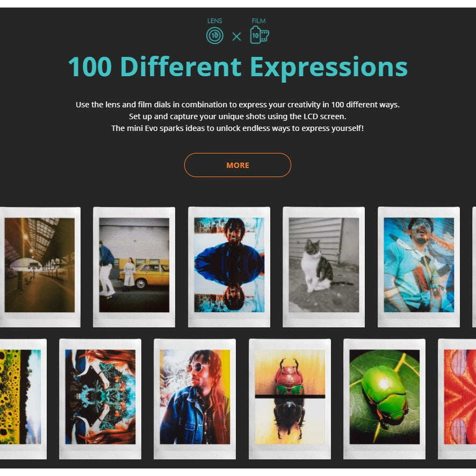Click the 'Set up and capture your unique shots' line
Viewport: 476px width, 476px height.
237,117
